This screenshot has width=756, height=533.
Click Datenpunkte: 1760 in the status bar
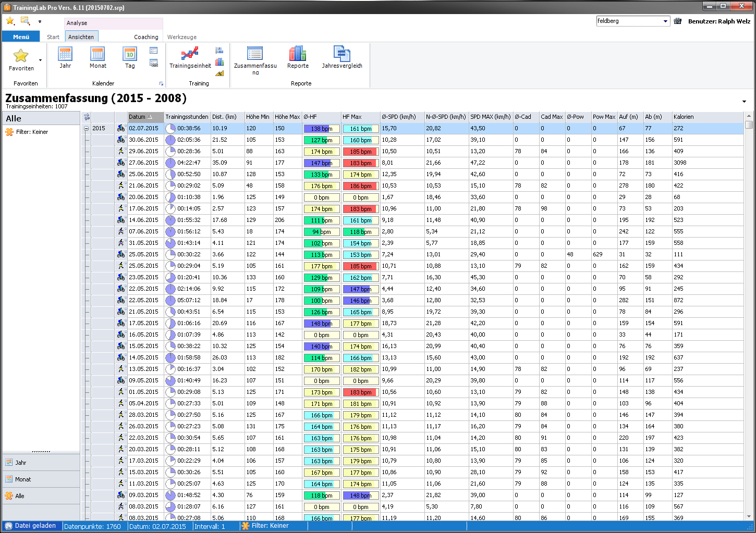click(92, 526)
